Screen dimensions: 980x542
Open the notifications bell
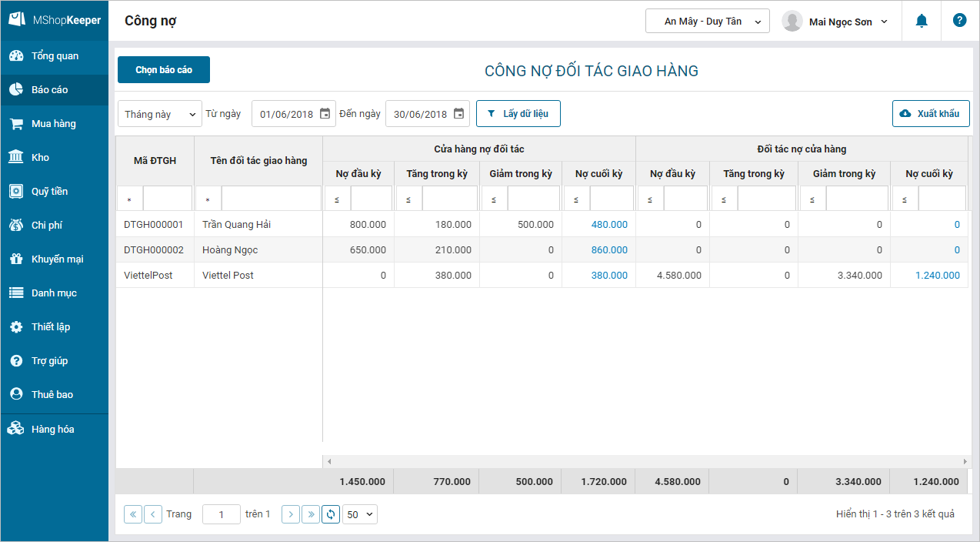922,21
